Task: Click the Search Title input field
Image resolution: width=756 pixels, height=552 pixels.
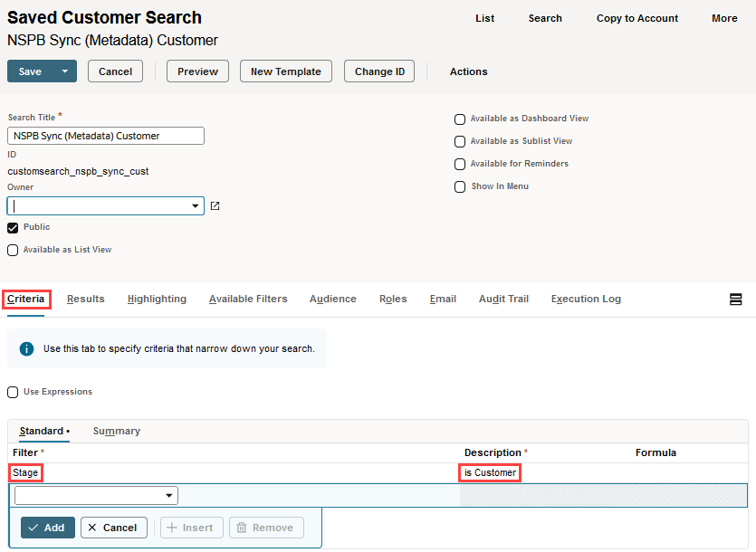Action: 106,136
